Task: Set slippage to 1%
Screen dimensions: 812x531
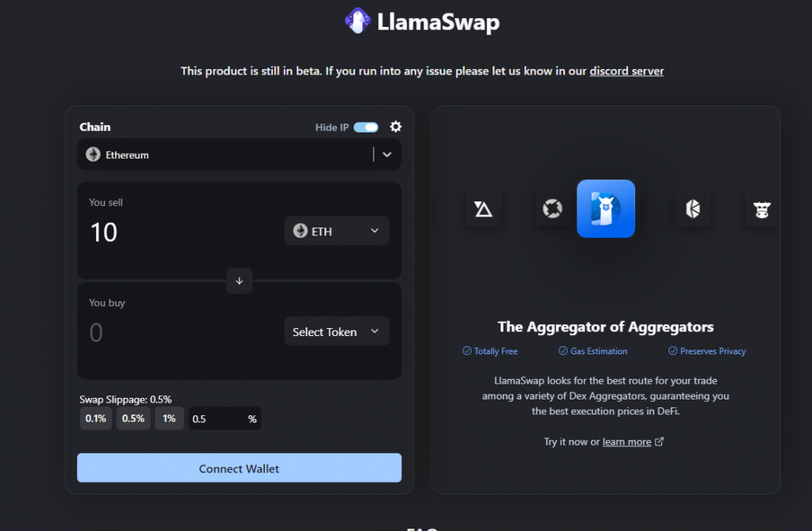Action: pos(170,418)
